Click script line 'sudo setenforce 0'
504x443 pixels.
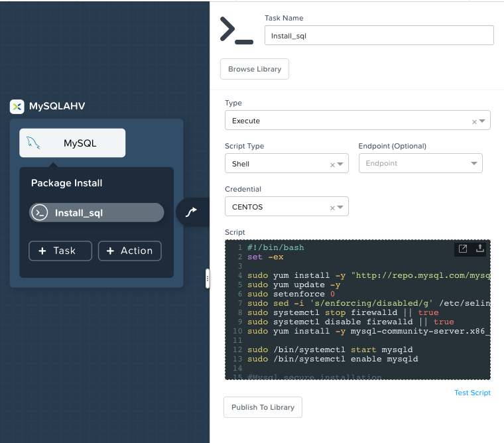(291, 294)
